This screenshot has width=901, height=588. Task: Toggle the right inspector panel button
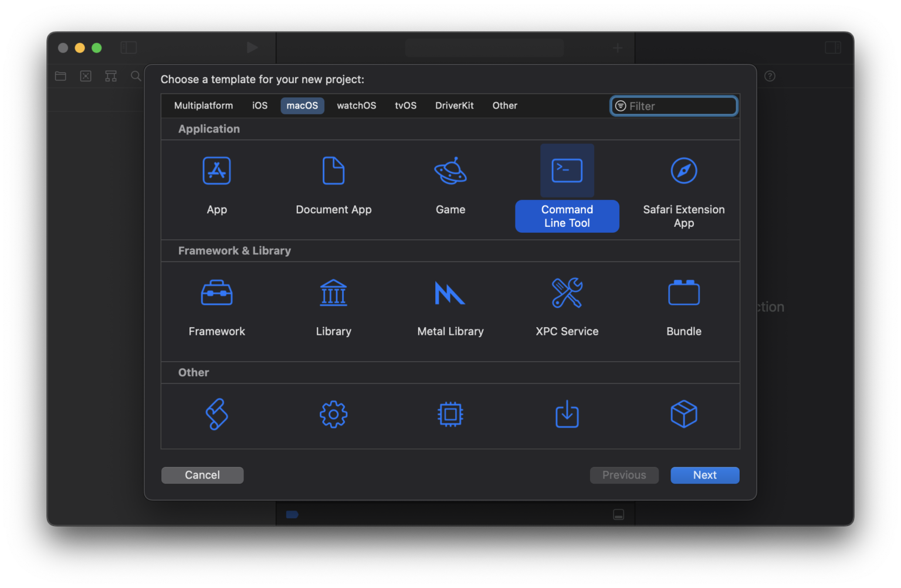point(832,47)
